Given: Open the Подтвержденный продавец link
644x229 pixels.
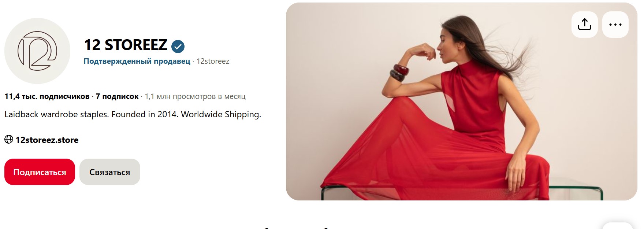Looking at the screenshot, I should point(137,61).
